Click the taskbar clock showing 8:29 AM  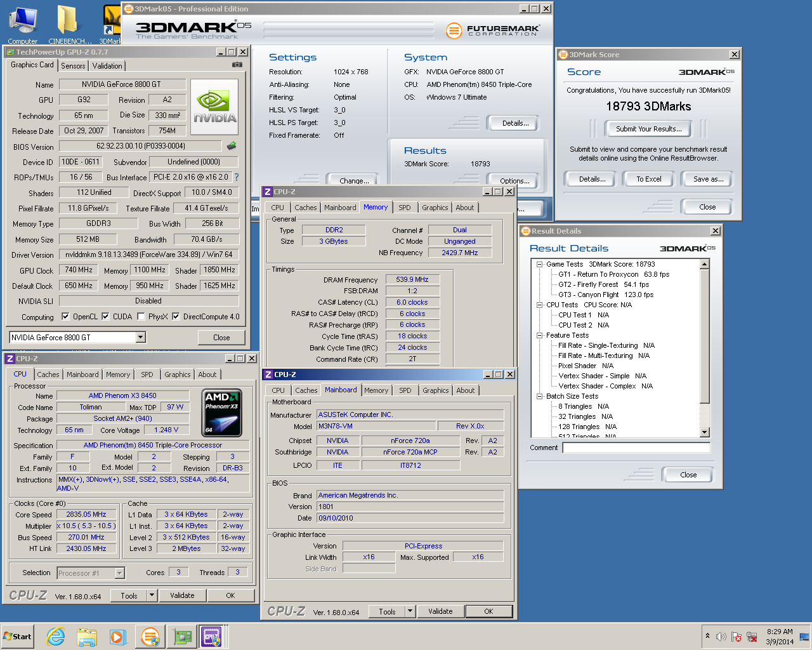click(x=780, y=637)
